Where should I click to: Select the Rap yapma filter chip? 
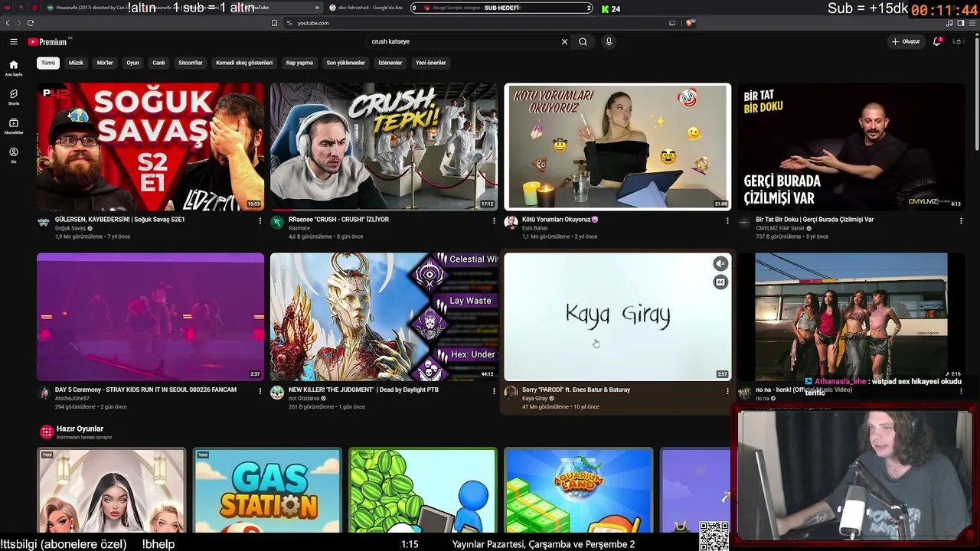(x=299, y=63)
